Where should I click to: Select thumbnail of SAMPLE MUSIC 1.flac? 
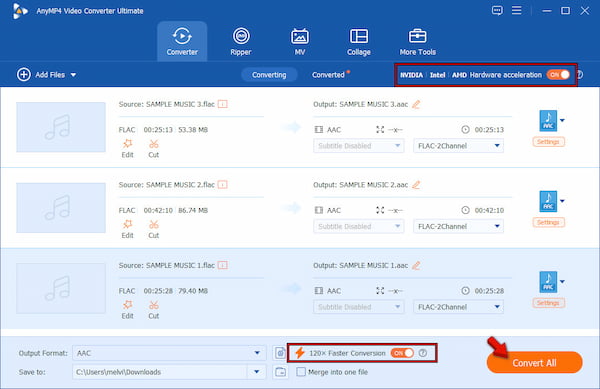(61, 288)
